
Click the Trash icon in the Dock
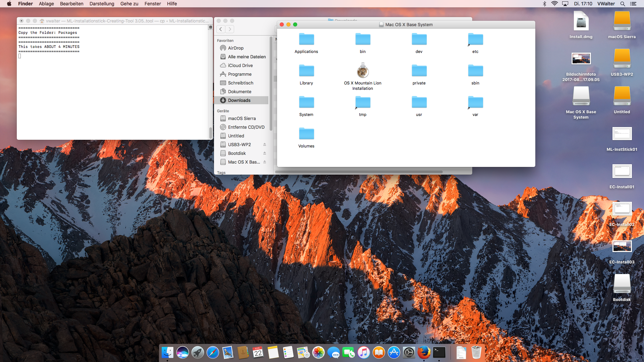coord(476,353)
